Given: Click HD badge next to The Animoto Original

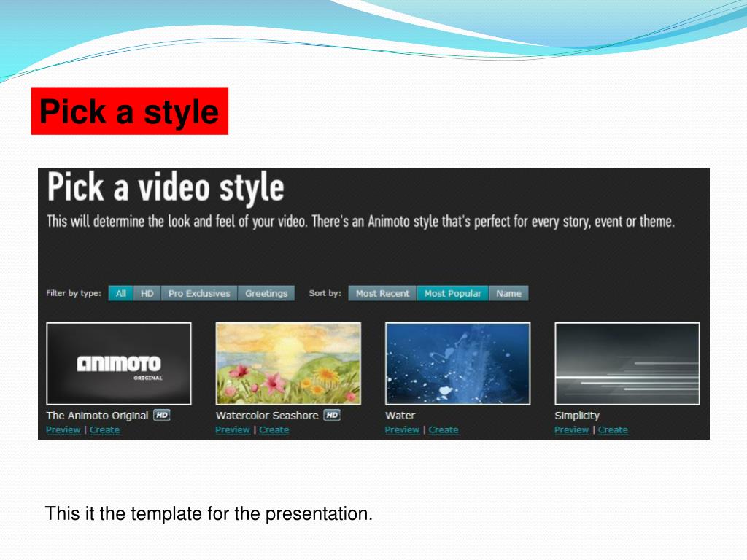Looking at the screenshot, I should pos(162,415).
